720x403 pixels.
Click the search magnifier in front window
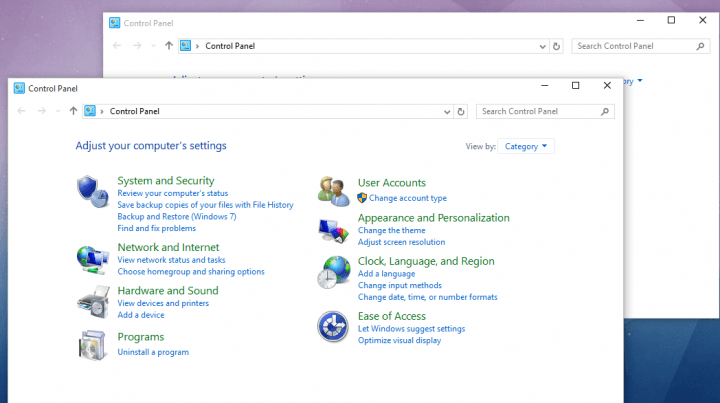[x=605, y=112]
